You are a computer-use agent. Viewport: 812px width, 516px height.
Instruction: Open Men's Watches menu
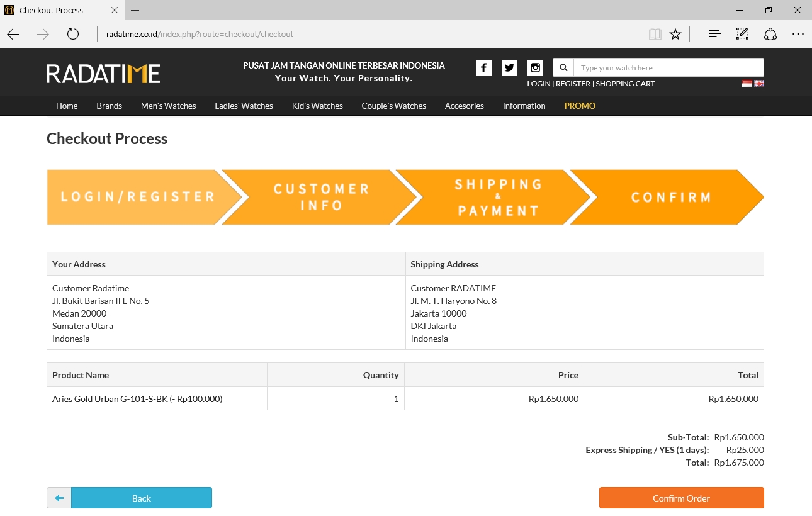(x=169, y=106)
